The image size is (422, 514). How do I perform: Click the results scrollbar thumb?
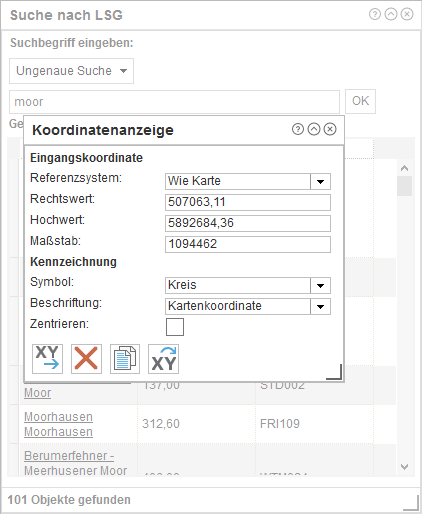click(404, 186)
